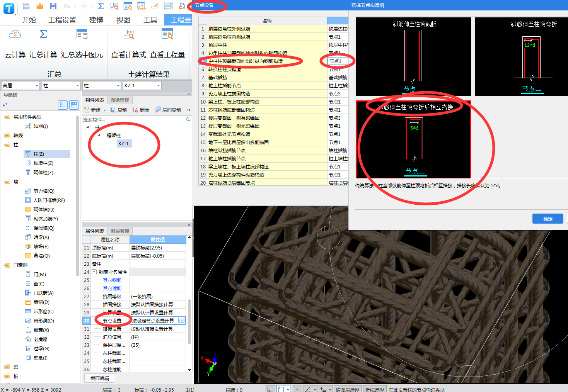Select the 节点一 thumbnail

pos(413,57)
